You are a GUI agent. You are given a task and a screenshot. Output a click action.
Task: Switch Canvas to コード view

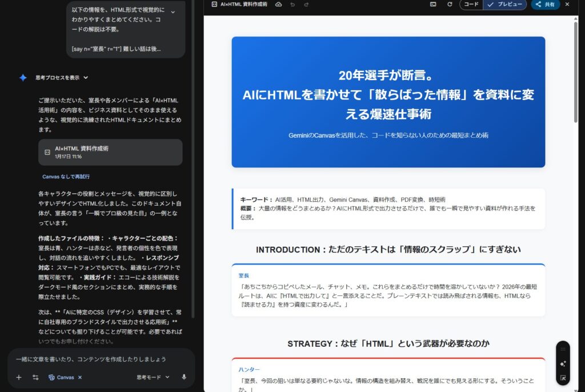point(471,5)
